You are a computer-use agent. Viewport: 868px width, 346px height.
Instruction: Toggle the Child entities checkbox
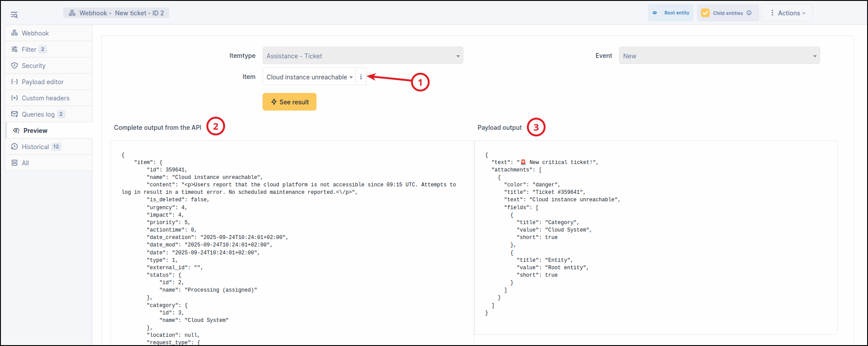705,13
